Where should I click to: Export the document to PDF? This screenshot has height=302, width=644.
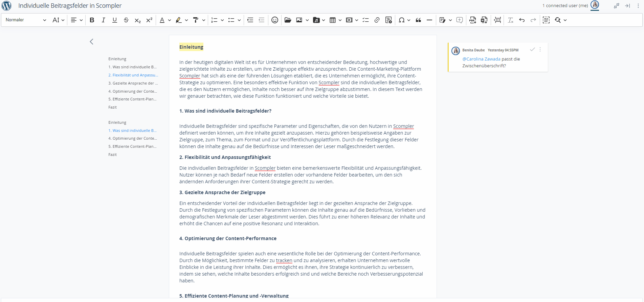(x=472, y=20)
